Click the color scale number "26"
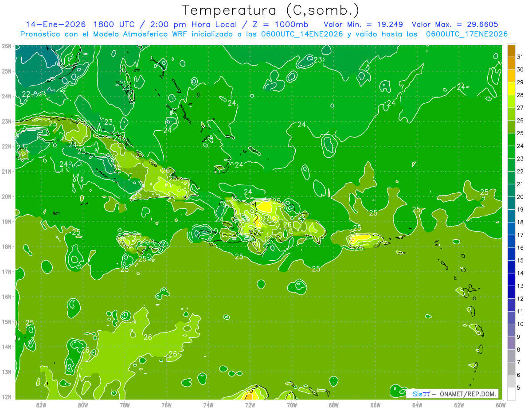This screenshot has width=532, height=411. (x=520, y=121)
